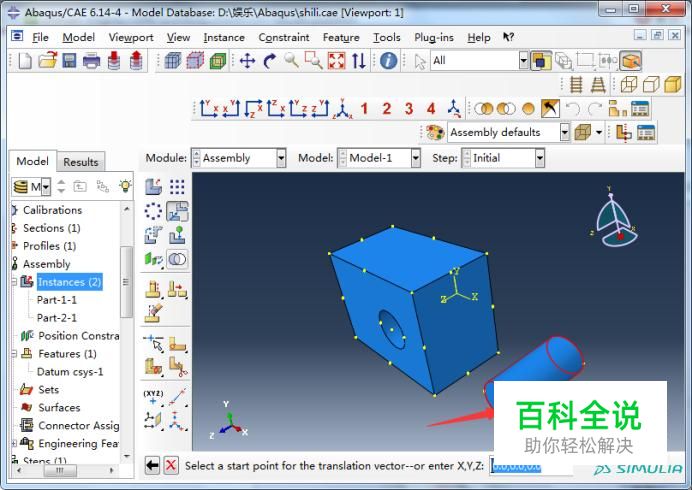Select the Box Zoom tool

313,60
